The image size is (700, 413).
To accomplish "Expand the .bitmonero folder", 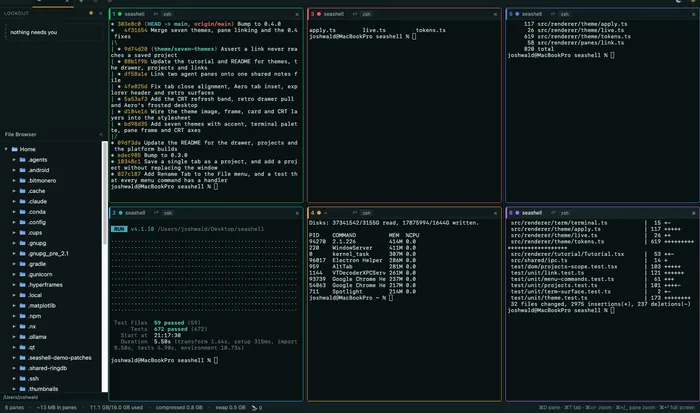I will click(x=14, y=181).
